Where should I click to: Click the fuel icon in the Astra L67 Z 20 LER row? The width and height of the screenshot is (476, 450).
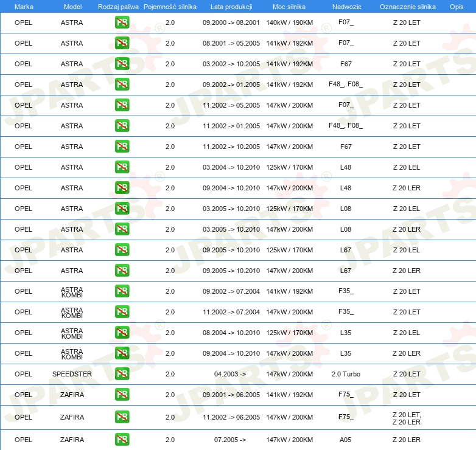click(x=122, y=270)
